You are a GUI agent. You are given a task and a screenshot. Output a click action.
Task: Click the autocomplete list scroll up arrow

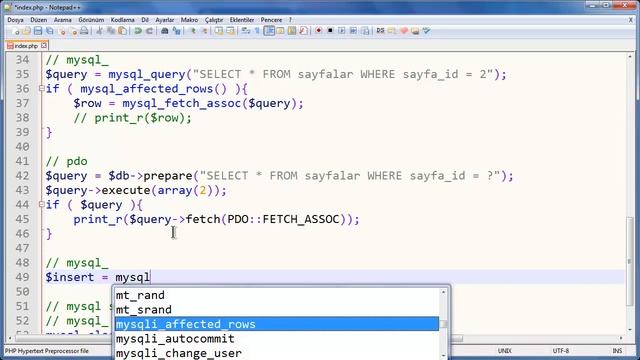443,292
